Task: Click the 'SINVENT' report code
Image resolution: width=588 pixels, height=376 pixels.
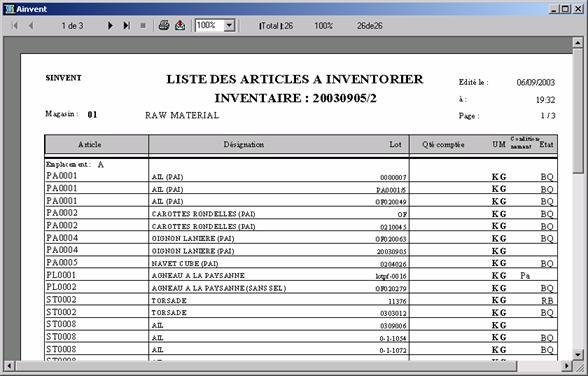Action: (x=63, y=78)
